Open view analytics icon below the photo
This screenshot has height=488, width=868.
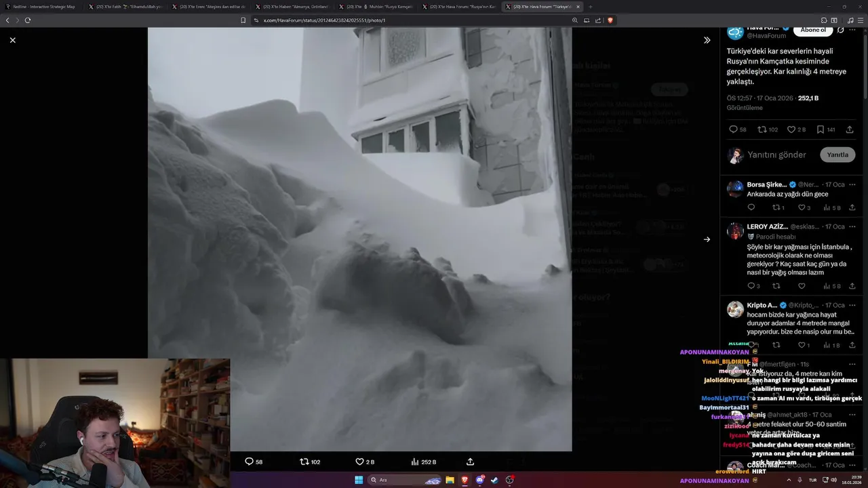(415, 462)
